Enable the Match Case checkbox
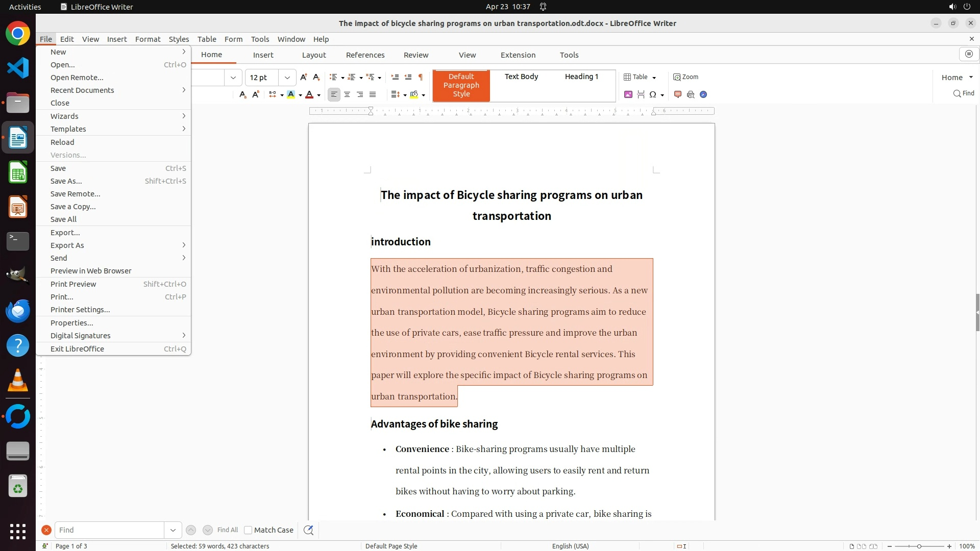The image size is (980, 551). (x=248, y=530)
